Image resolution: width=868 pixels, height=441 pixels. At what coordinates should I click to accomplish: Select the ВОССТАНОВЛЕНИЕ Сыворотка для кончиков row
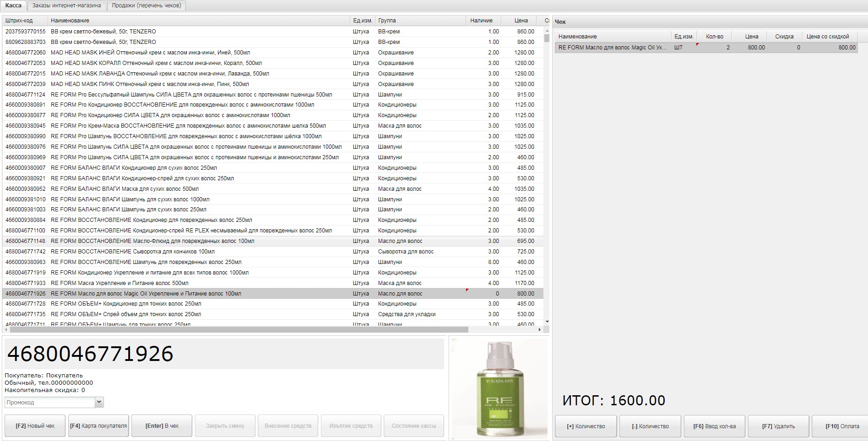coord(273,252)
